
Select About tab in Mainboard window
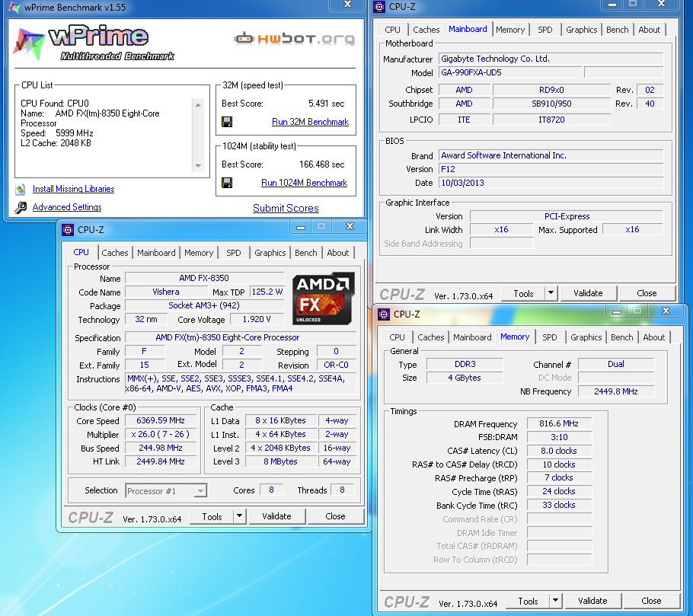pyautogui.click(x=650, y=30)
